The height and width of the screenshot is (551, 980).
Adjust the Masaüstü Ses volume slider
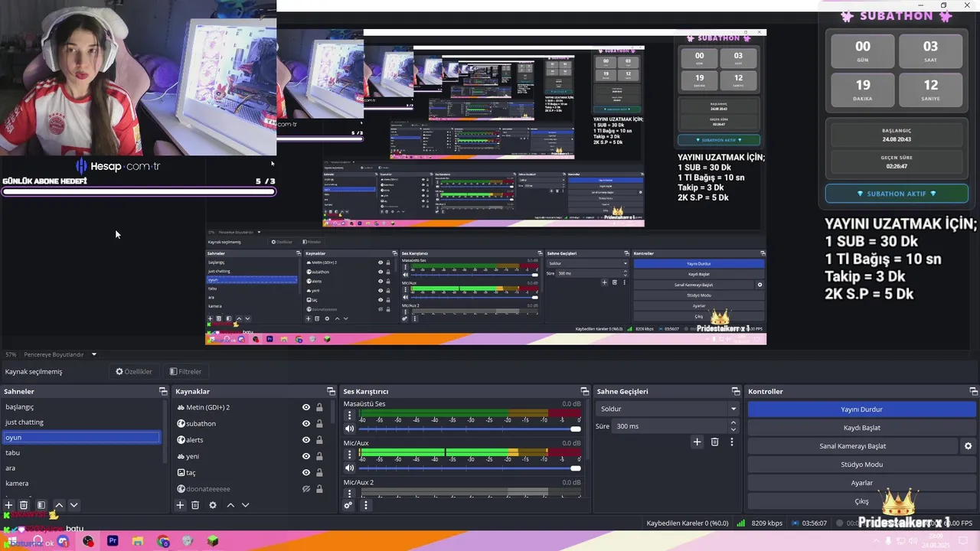(x=469, y=429)
